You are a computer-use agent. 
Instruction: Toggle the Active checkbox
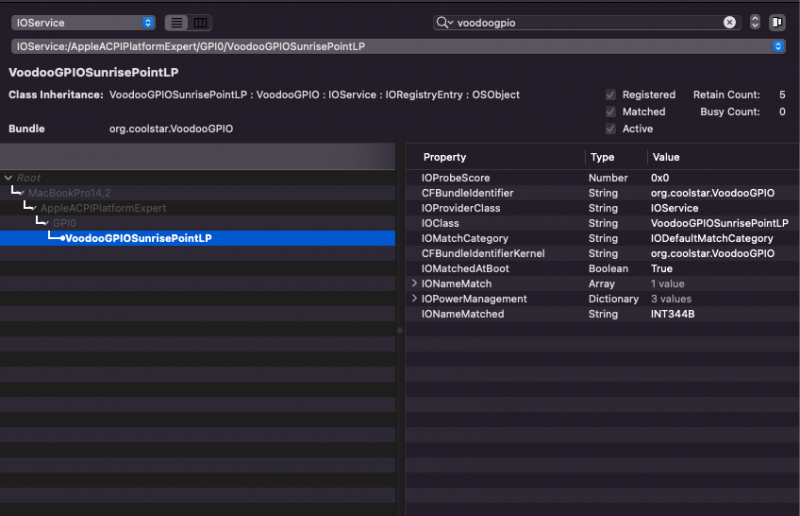pos(610,129)
